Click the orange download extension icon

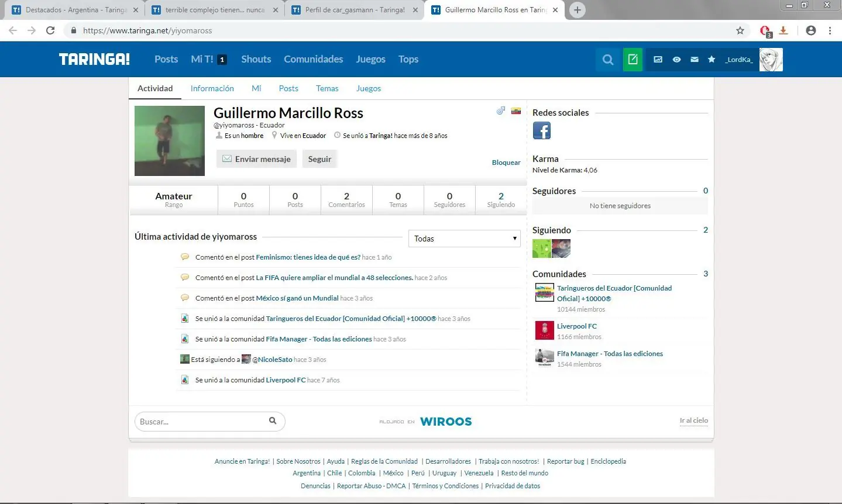tap(783, 30)
